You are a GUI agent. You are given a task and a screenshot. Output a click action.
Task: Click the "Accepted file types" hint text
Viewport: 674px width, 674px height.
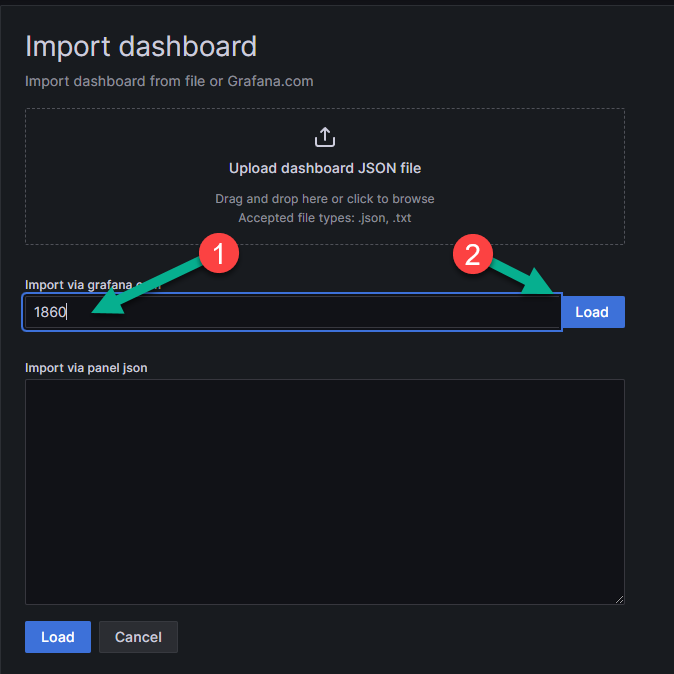(x=324, y=217)
